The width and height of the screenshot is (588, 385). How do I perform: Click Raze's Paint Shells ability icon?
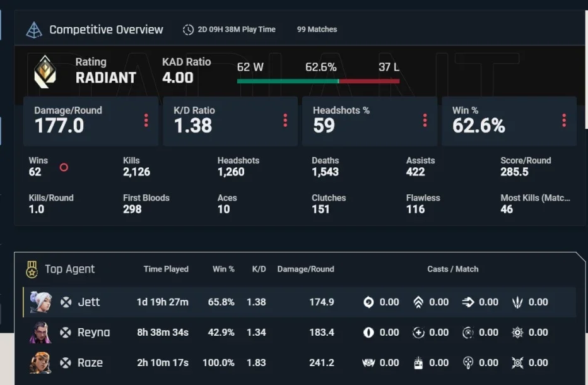(x=468, y=363)
